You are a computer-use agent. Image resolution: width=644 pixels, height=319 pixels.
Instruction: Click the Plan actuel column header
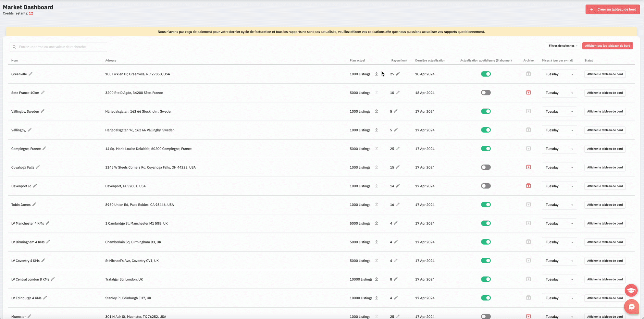[x=357, y=60]
